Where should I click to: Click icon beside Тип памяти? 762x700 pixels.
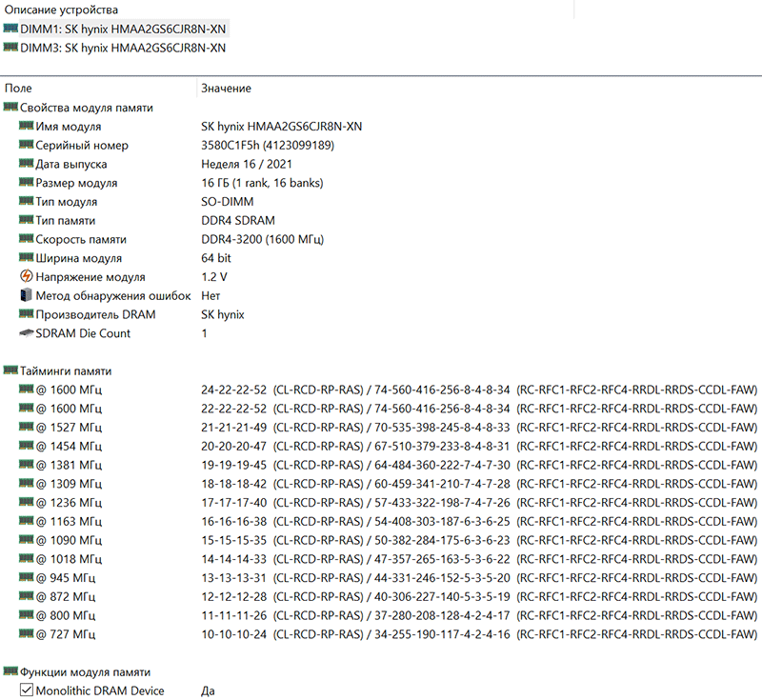(x=26, y=220)
